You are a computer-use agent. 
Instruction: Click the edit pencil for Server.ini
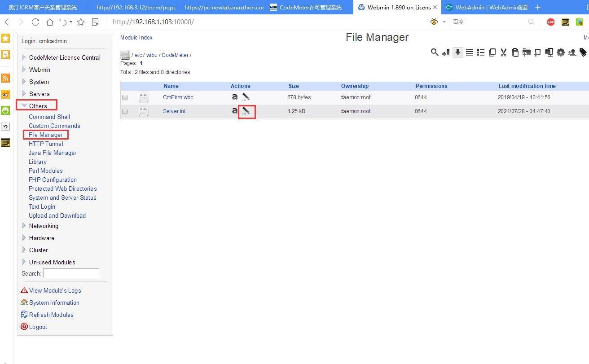click(246, 111)
